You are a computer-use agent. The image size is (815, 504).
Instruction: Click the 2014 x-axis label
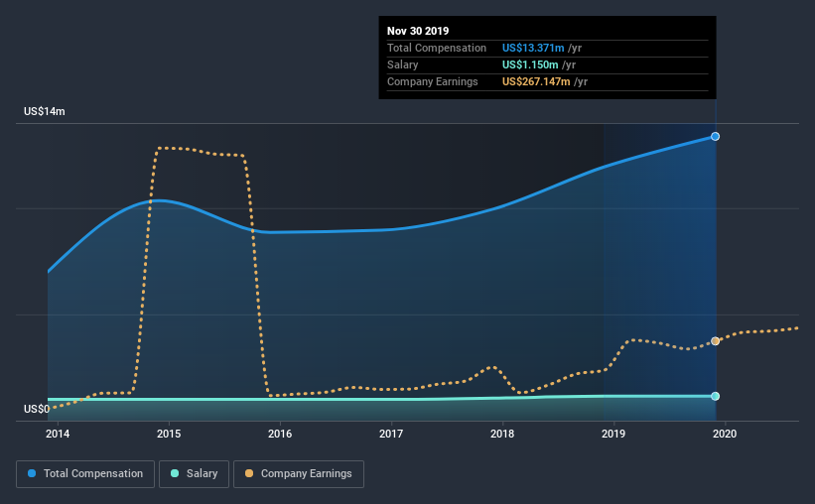tap(58, 434)
